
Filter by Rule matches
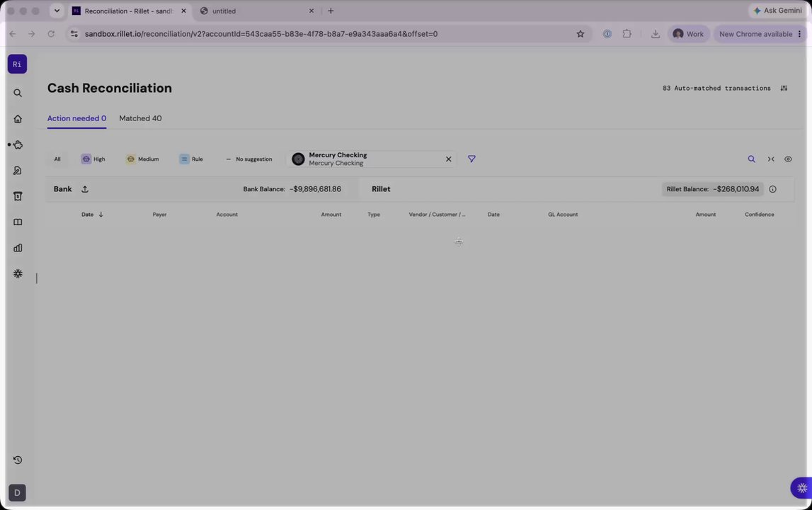tap(191, 159)
